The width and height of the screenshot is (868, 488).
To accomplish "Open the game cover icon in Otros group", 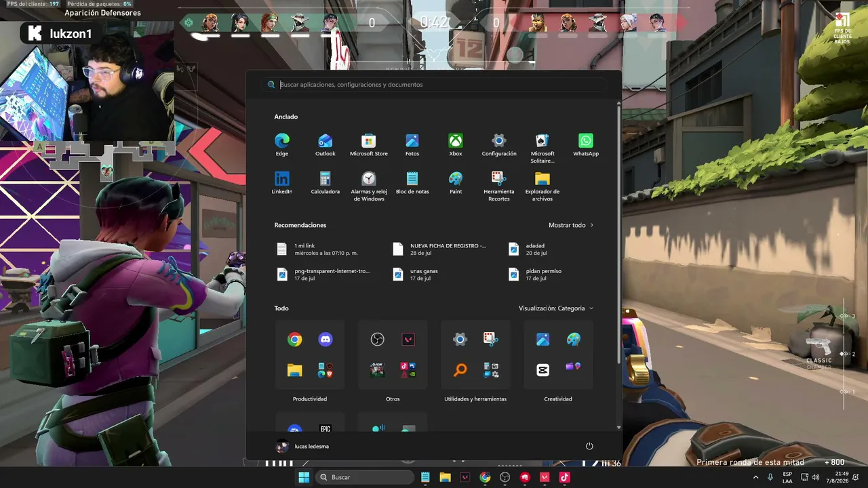I will point(378,370).
